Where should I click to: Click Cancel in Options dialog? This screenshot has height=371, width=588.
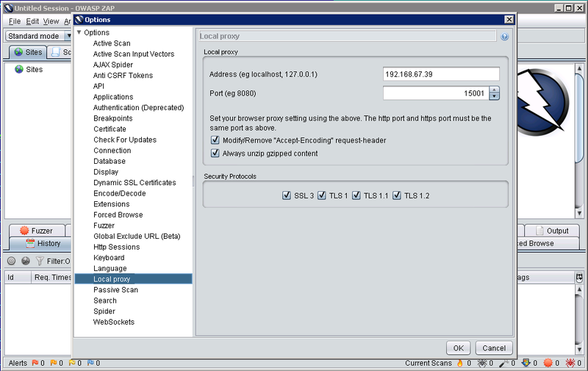(494, 347)
